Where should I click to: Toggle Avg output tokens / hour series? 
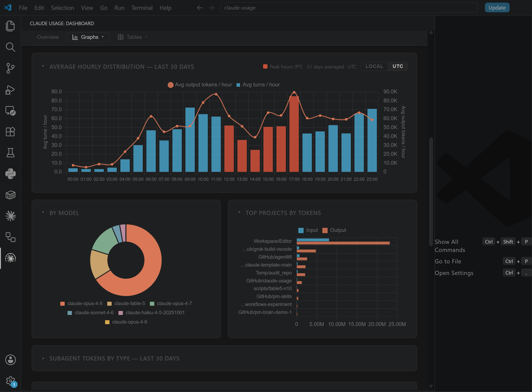[200, 85]
